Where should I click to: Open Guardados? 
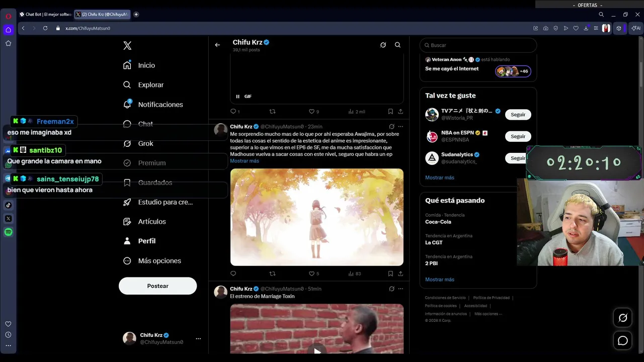[148, 183]
